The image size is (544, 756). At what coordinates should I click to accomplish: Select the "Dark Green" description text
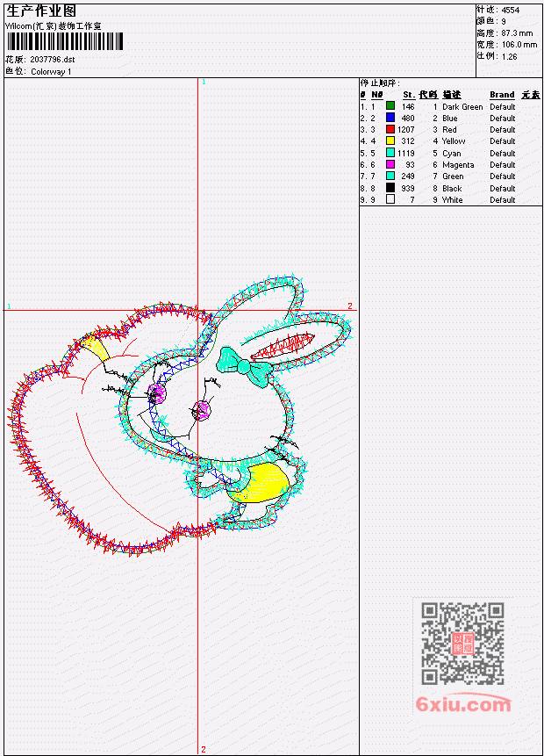pos(462,106)
